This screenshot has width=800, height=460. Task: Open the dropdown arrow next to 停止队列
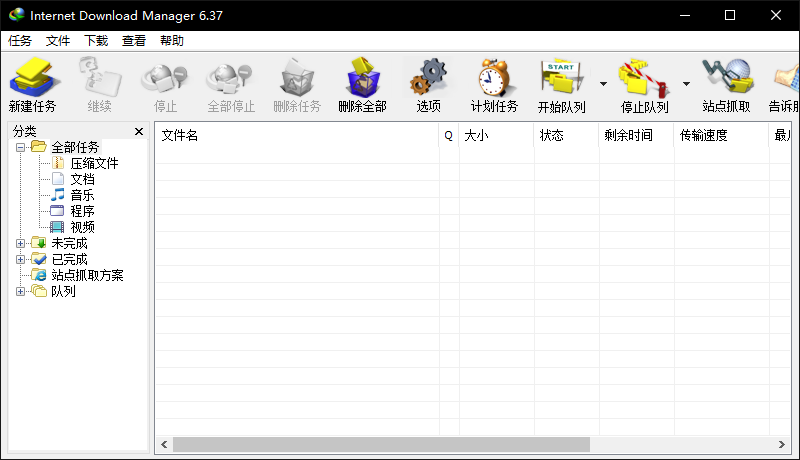[x=686, y=84]
